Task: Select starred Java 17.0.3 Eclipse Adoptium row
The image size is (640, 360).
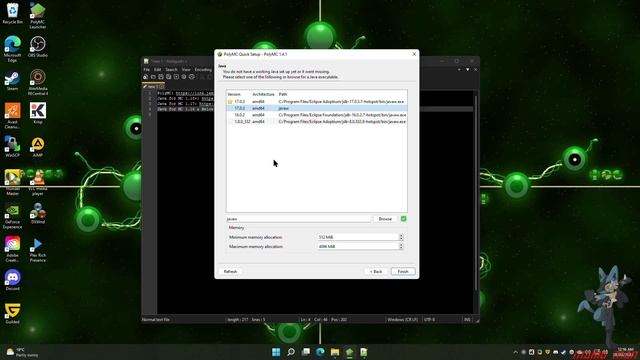Action: click(317, 102)
